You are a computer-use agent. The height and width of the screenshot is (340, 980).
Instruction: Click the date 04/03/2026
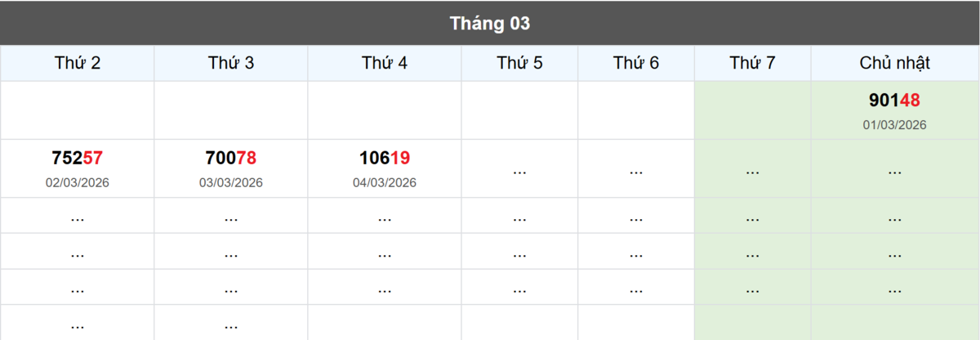385,182
